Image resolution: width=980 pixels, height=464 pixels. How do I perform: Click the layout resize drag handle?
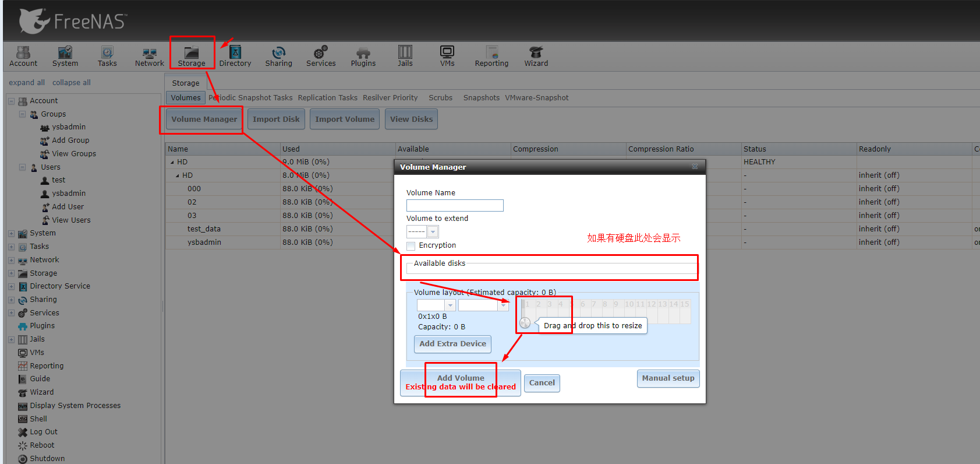click(525, 323)
